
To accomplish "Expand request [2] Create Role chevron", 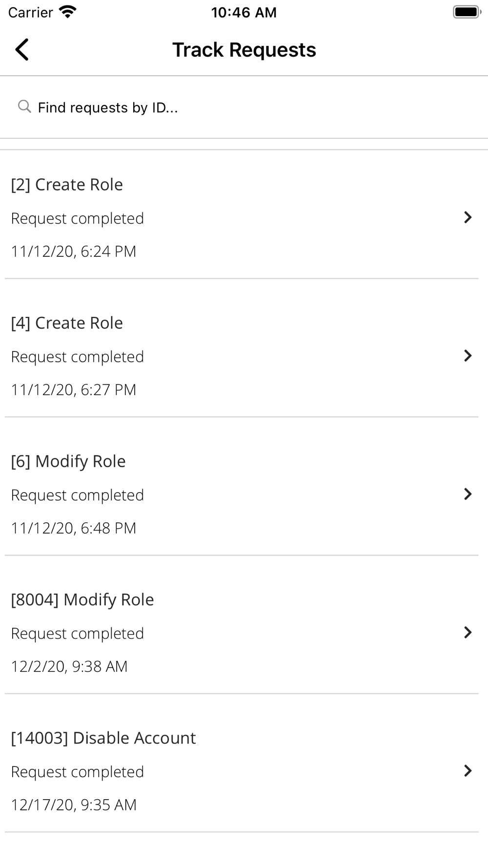I will click(468, 217).
